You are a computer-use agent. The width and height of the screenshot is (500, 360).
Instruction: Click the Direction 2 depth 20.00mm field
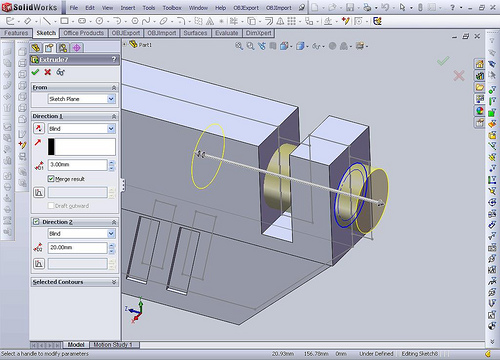[78, 247]
